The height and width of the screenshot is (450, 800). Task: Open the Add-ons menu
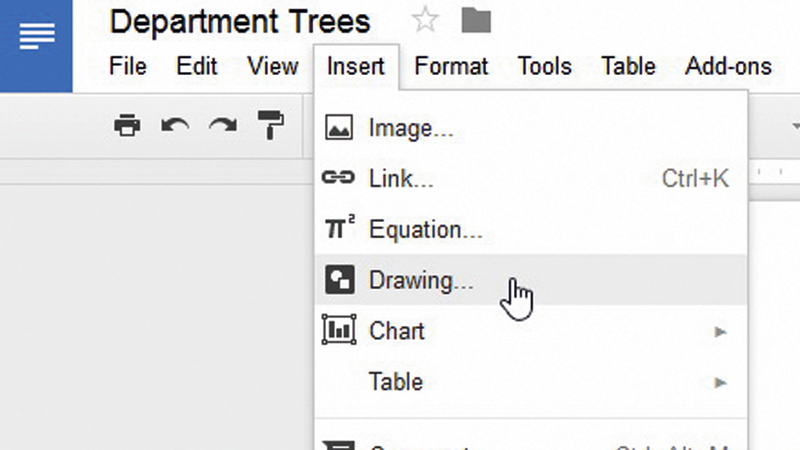pyautogui.click(x=728, y=67)
